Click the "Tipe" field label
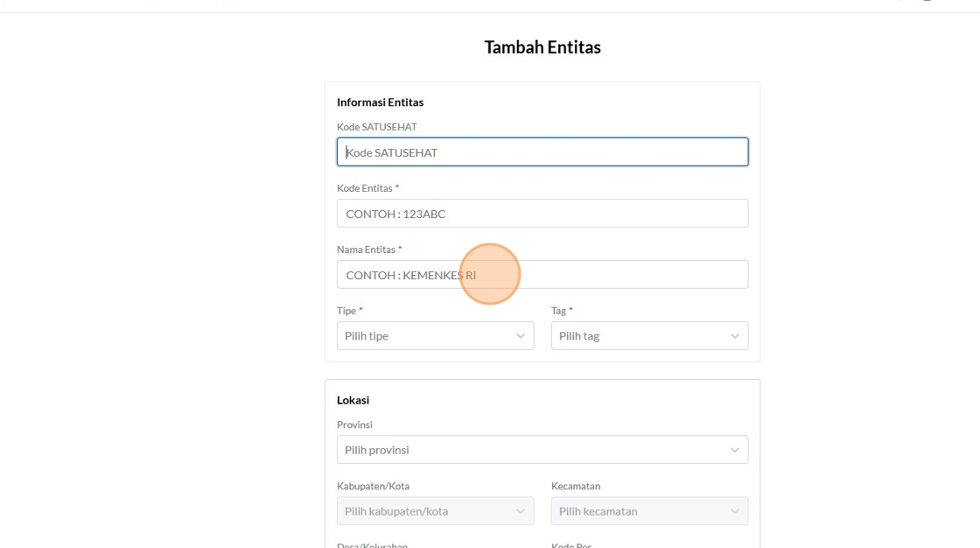The width and height of the screenshot is (980, 548). (x=346, y=311)
